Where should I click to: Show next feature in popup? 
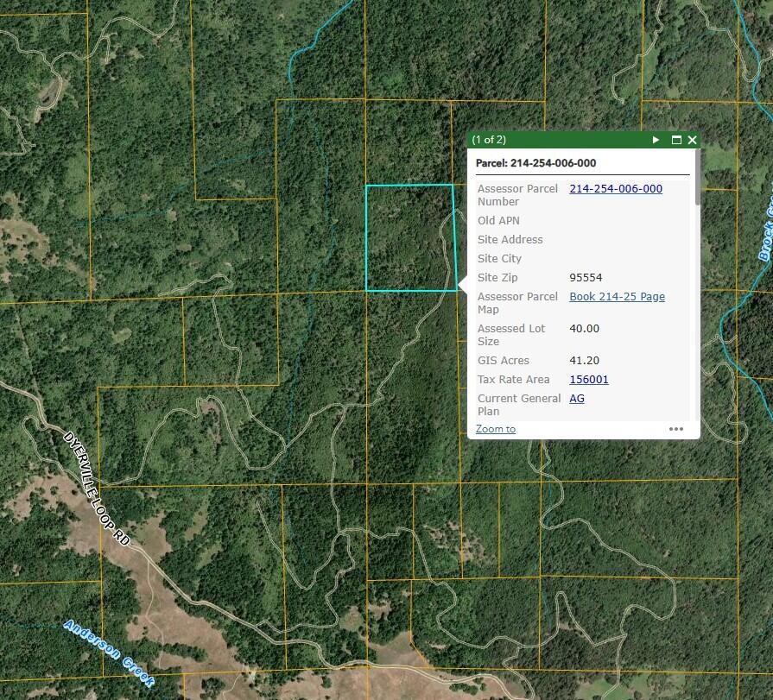point(656,140)
